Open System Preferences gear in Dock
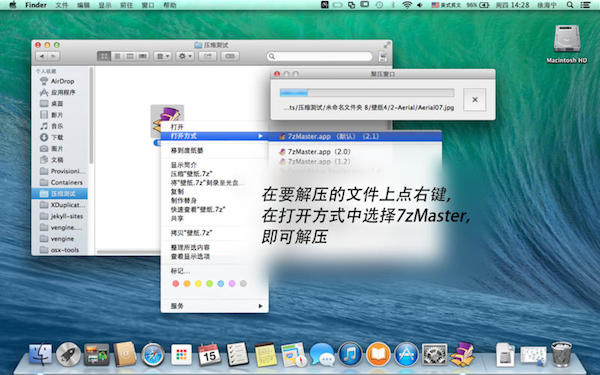 [434, 355]
